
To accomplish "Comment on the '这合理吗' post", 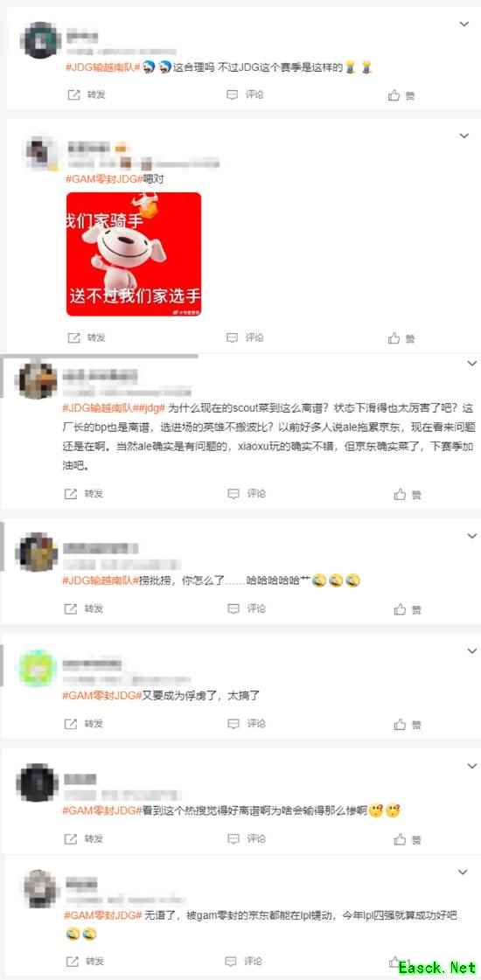I will click(245, 95).
